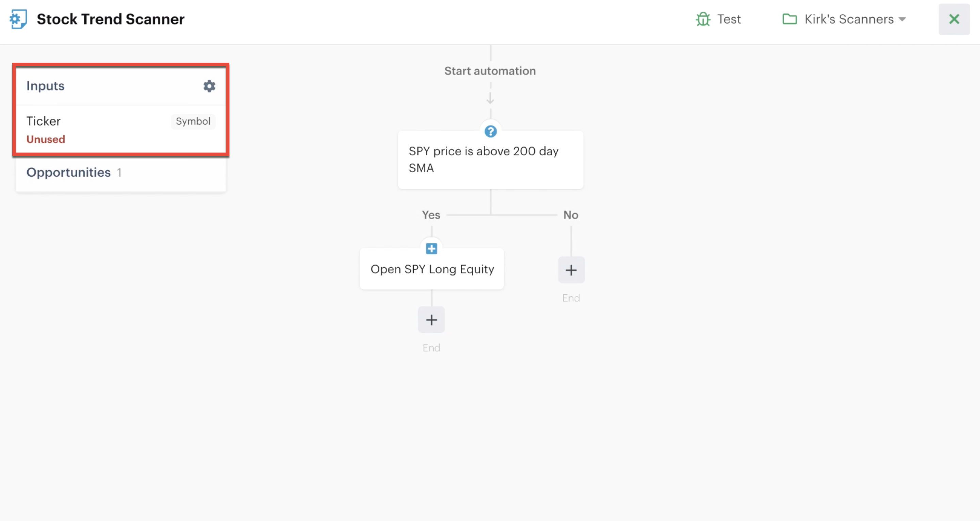Click the Yes branch label
This screenshot has width=980, height=521.
point(431,215)
